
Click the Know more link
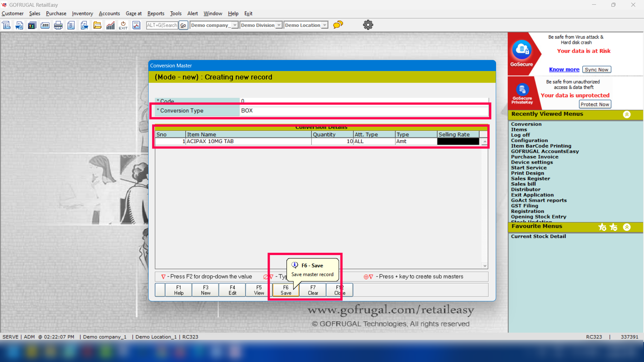(x=564, y=69)
